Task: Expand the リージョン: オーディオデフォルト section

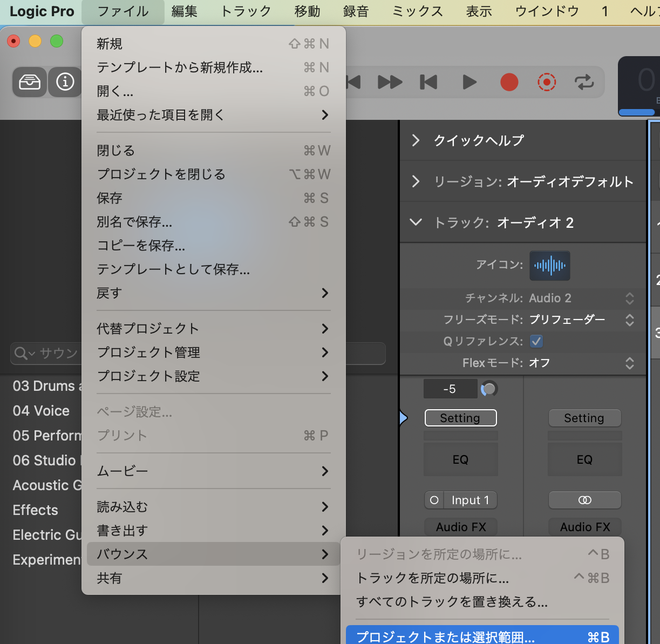Action: tap(416, 181)
